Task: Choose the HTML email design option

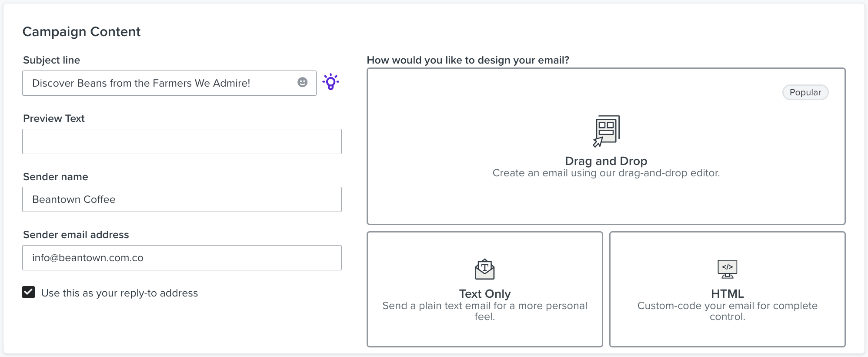Action: coord(727,290)
